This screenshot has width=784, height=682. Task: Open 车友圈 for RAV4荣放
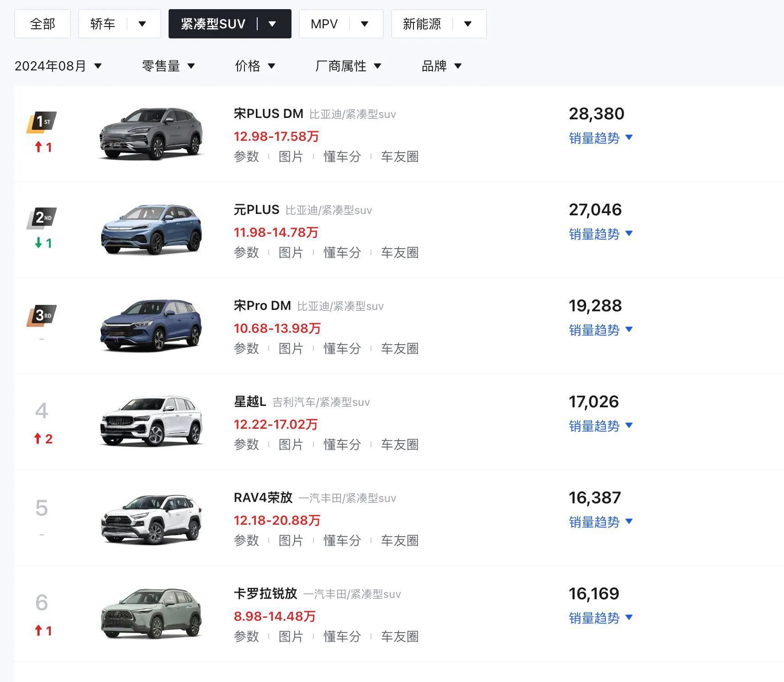point(400,540)
